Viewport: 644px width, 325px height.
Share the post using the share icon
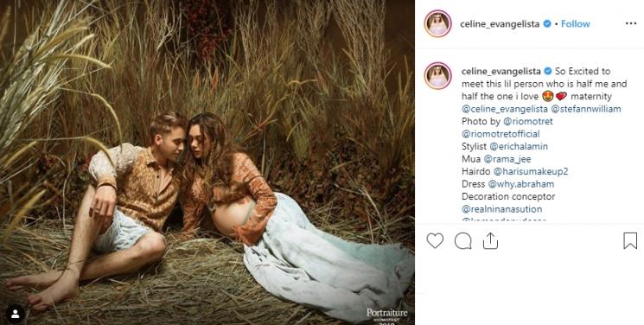(x=490, y=241)
